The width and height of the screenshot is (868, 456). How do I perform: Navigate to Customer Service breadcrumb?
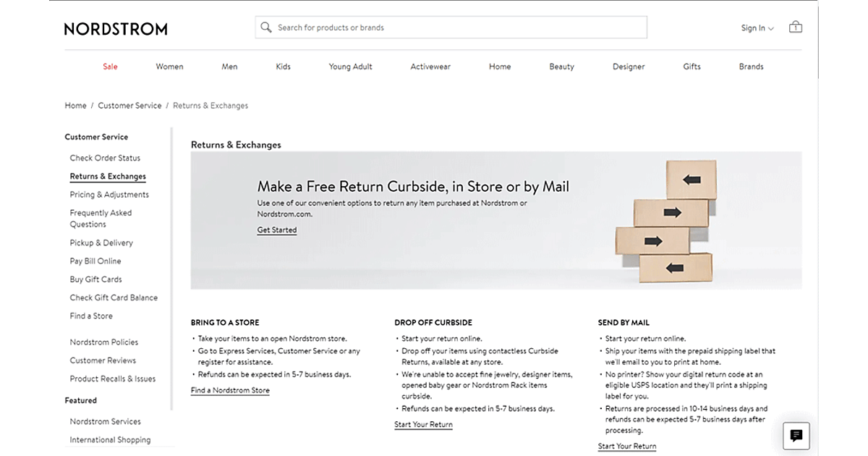(x=129, y=106)
